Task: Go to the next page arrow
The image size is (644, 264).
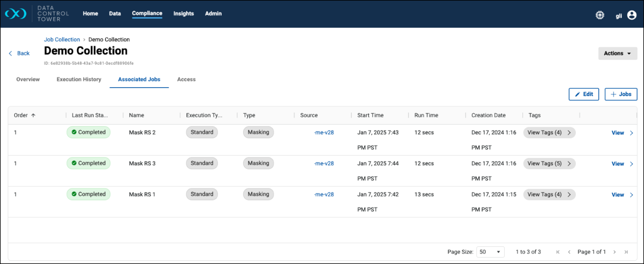Action: coord(615,252)
